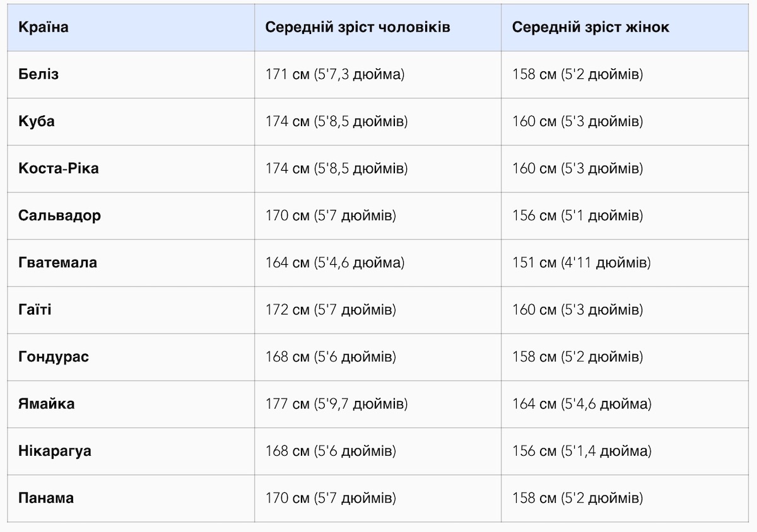Image resolution: width=757 pixels, height=532 pixels.
Task: Click the Нікарагуа country name
Action: (55, 451)
